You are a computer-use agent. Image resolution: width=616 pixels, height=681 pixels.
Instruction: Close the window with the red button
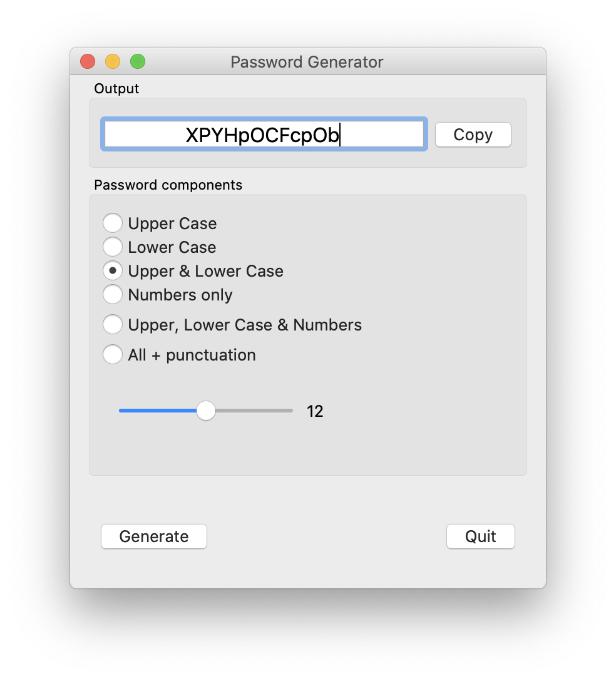(x=88, y=61)
